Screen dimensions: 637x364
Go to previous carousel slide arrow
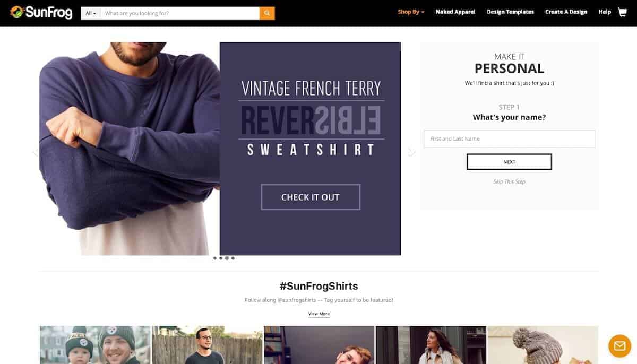pos(36,152)
